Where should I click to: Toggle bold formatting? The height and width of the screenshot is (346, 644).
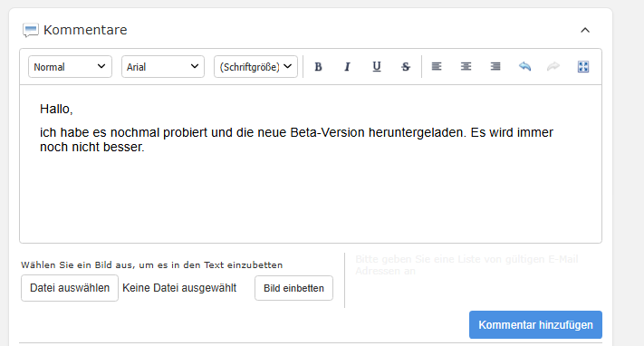coord(318,66)
